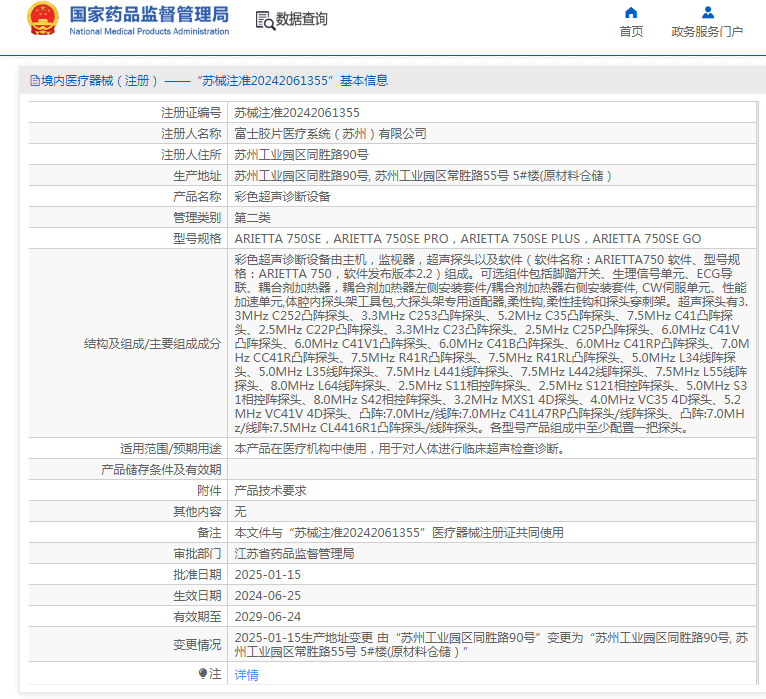Click the 备注 label
The width and height of the screenshot is (766, 699).
(x=209, y=533)
